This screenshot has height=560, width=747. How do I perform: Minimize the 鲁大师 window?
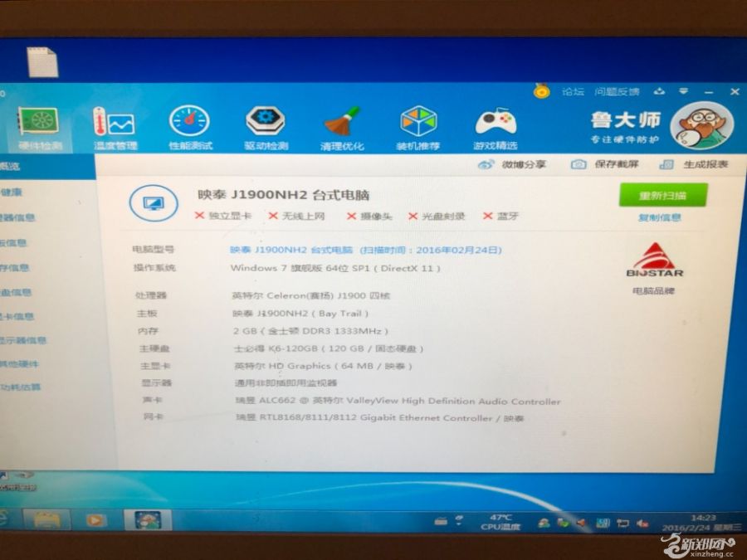click(x=709, y=92)
